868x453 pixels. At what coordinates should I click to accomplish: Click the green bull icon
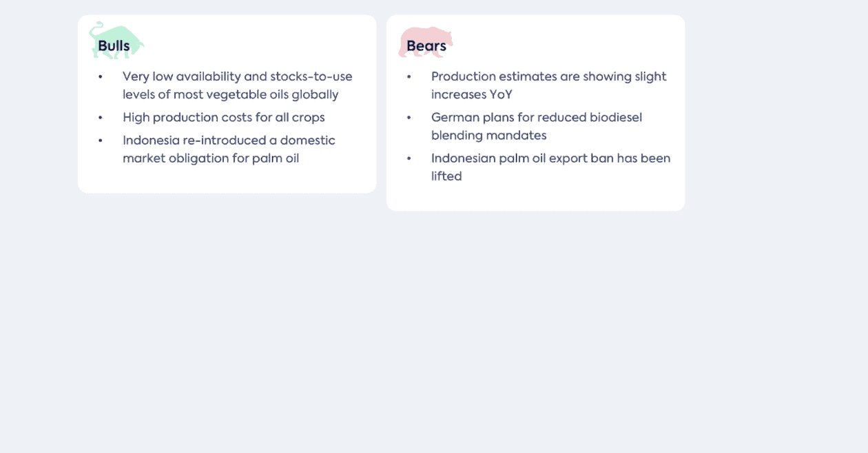(x=116, y=40)
